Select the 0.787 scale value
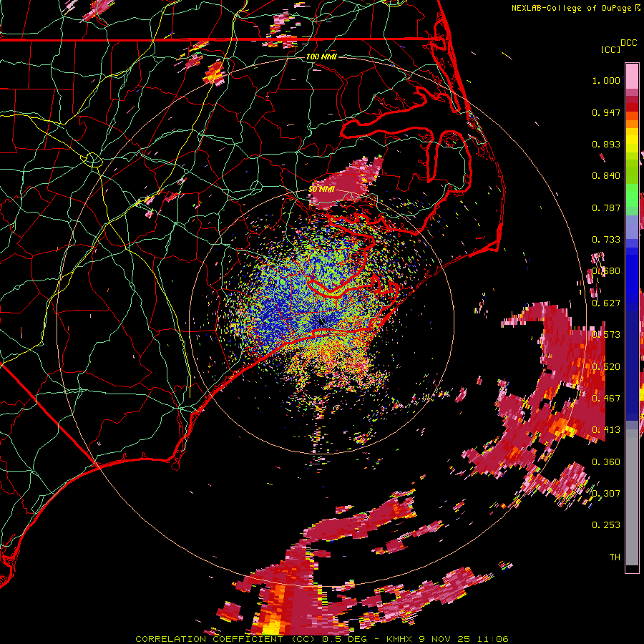 [x=606, y=208]
